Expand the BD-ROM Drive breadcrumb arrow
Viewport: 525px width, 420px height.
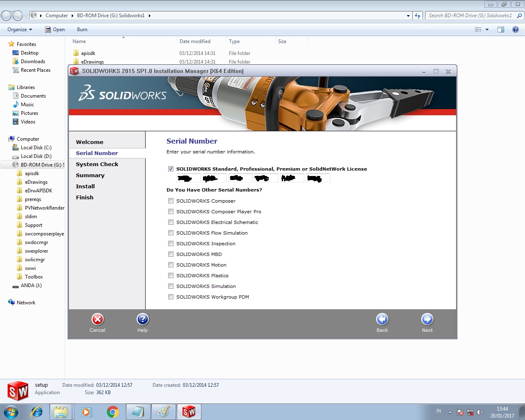(149, 16)
